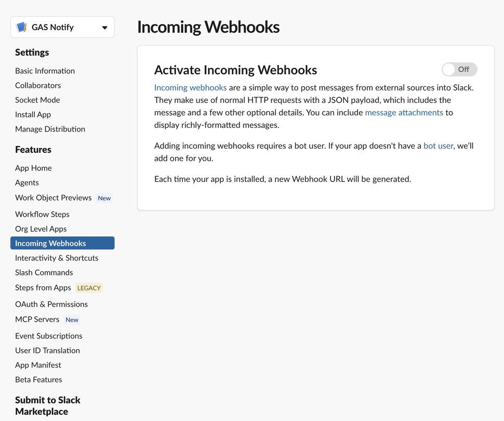
Task: Click the New badge beside MCP Servers
Action: pos(72,320)
